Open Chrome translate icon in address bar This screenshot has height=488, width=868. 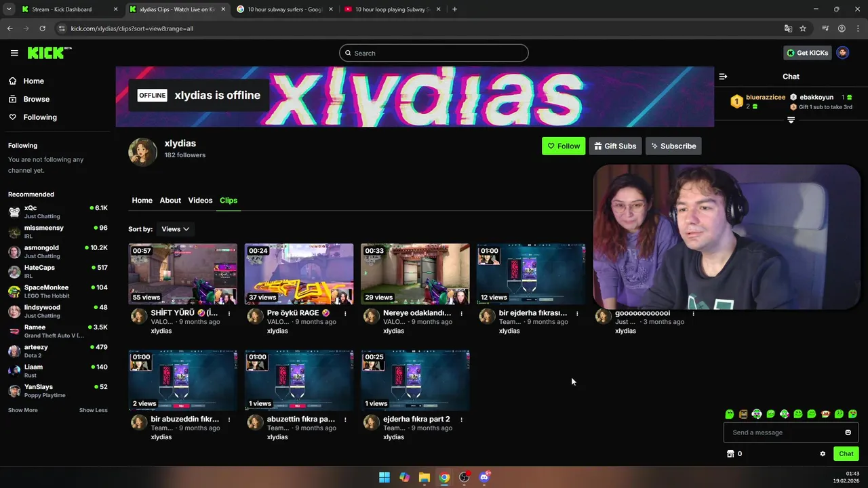[788, 28]
